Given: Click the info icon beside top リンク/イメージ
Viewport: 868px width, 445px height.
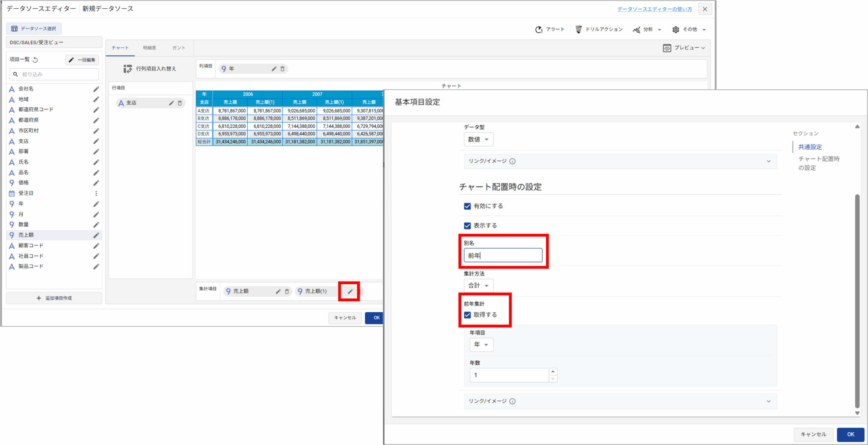Looking at the screenshot, I should [512, 161].
